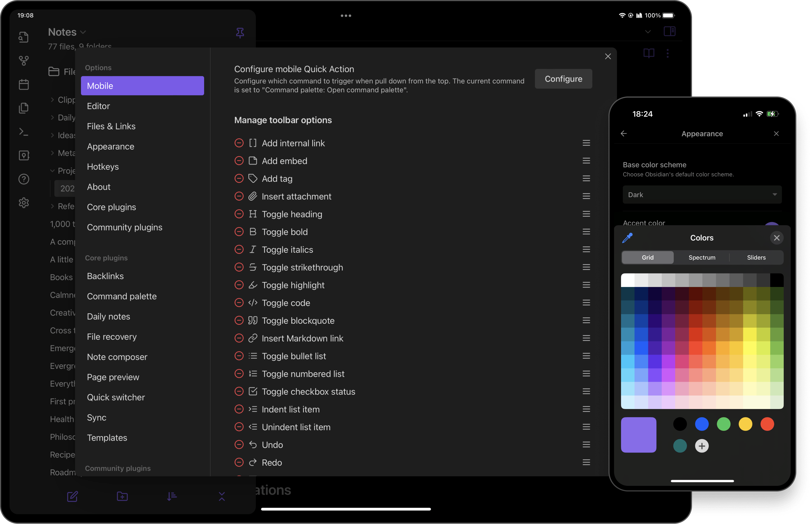Expand the Ideas folder in file tree

[x=52, y=135]
